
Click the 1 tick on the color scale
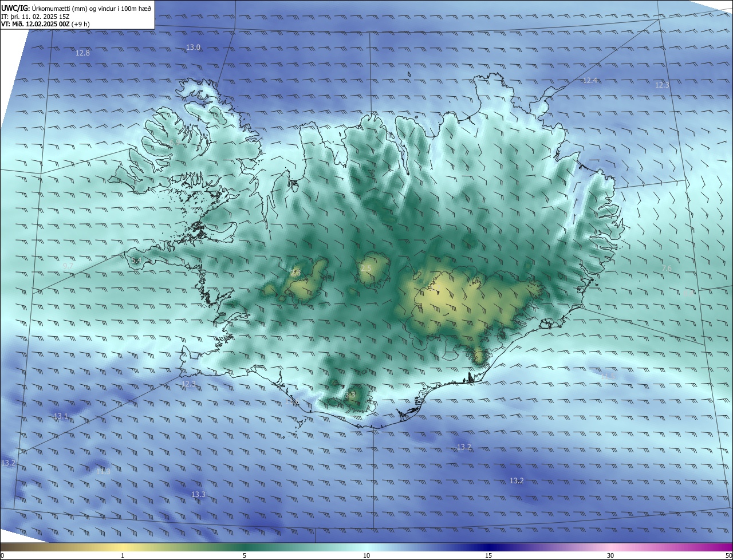(x=123, y=555)
